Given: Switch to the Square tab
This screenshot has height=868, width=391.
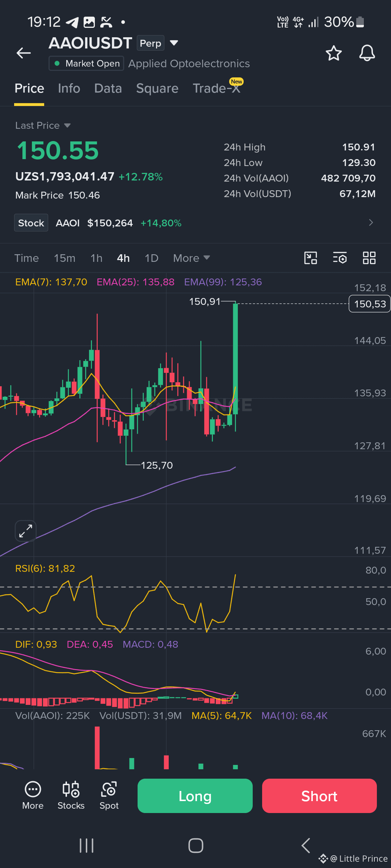Looking at the screenshot, I should 157,88.
